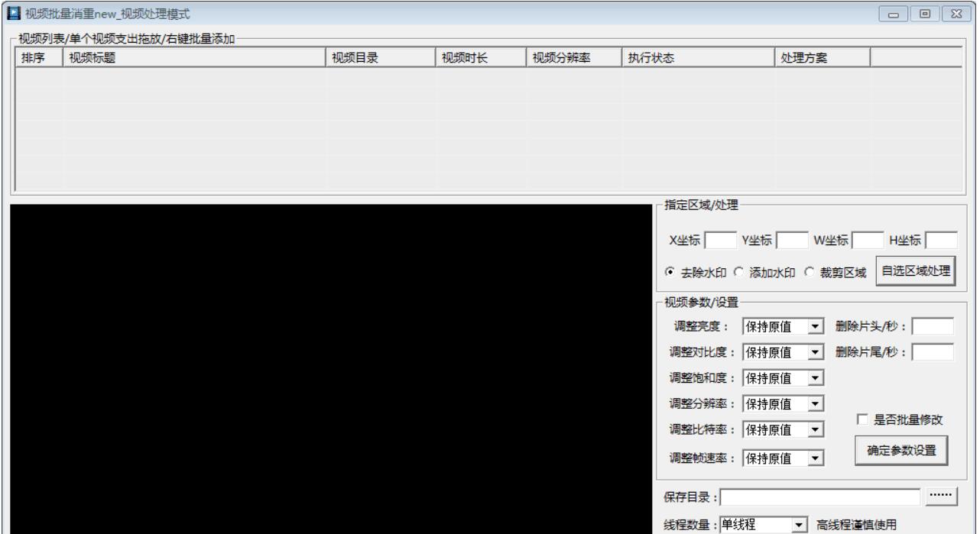Click the 自选区域处理 button
The image size is (980, 534).
(x=916, y=270)
